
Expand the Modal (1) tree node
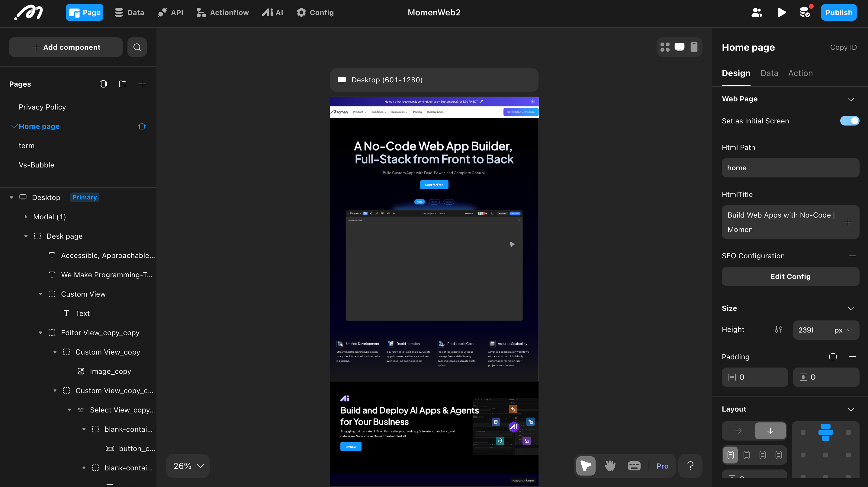click(26, 217)
